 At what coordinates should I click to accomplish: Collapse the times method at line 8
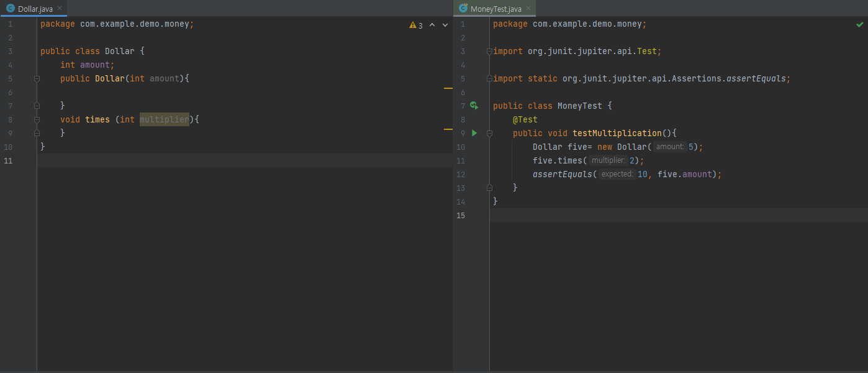37,119
